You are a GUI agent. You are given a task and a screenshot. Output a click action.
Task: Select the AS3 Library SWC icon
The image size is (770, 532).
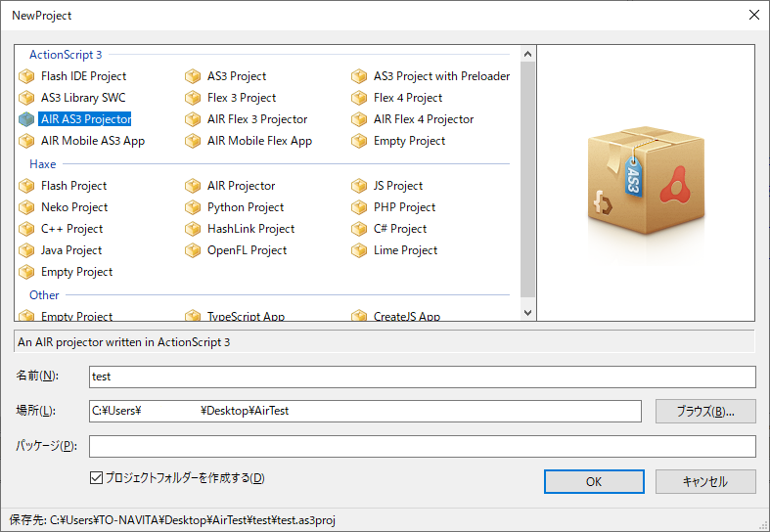point(26,98)
